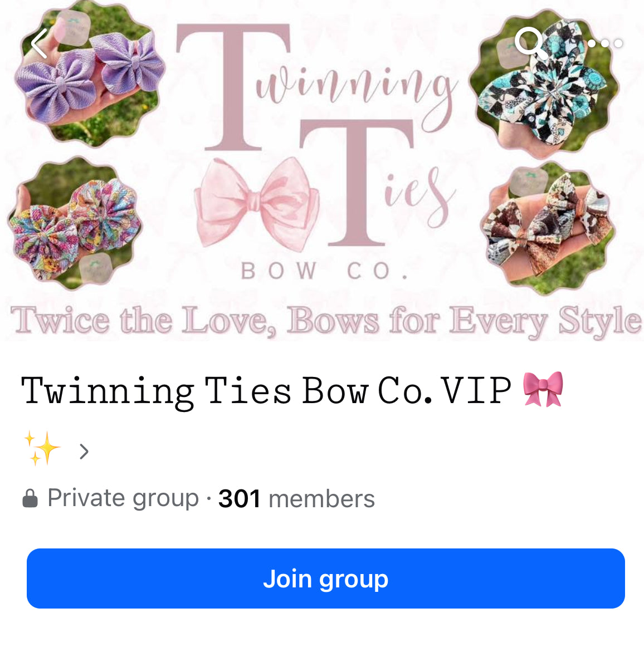Open the Twinning Ties Bow Co. VIP title
The height and width of the screenshot is (657, 644).
266,390
